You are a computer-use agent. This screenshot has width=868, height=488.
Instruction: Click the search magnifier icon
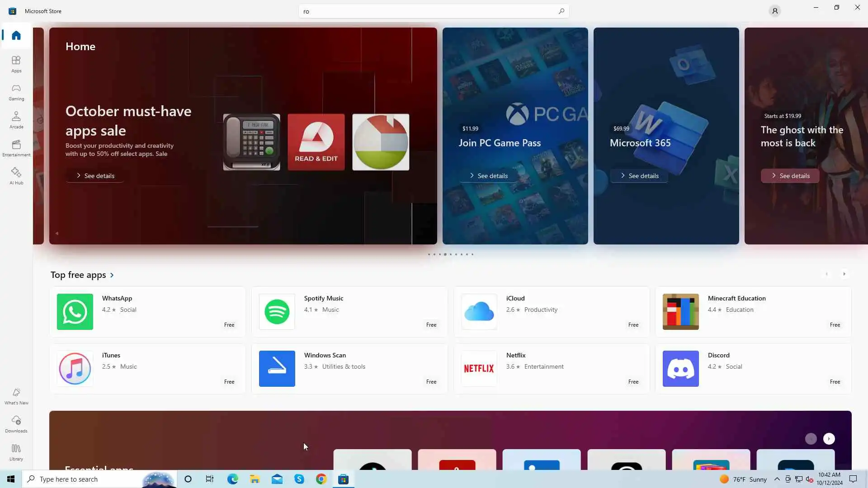point(561,11)
